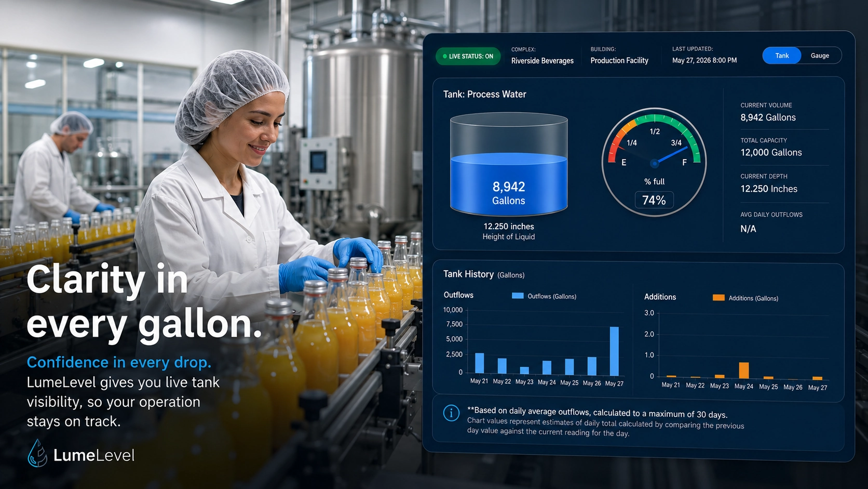The image size is (868, 489).
Task: Click the Tank: Process Water title
Action: tap(484, 94)
